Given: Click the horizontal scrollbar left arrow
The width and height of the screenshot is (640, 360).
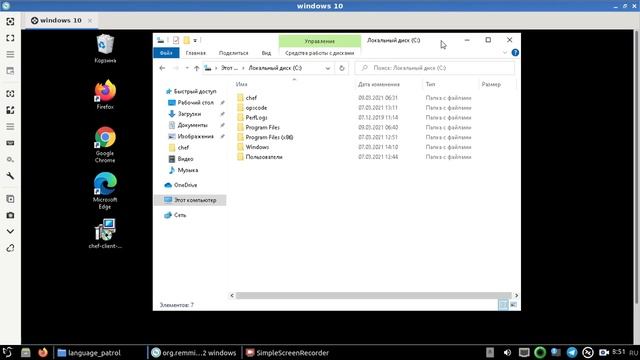Looking at the screenshot, I should point(232,296).
